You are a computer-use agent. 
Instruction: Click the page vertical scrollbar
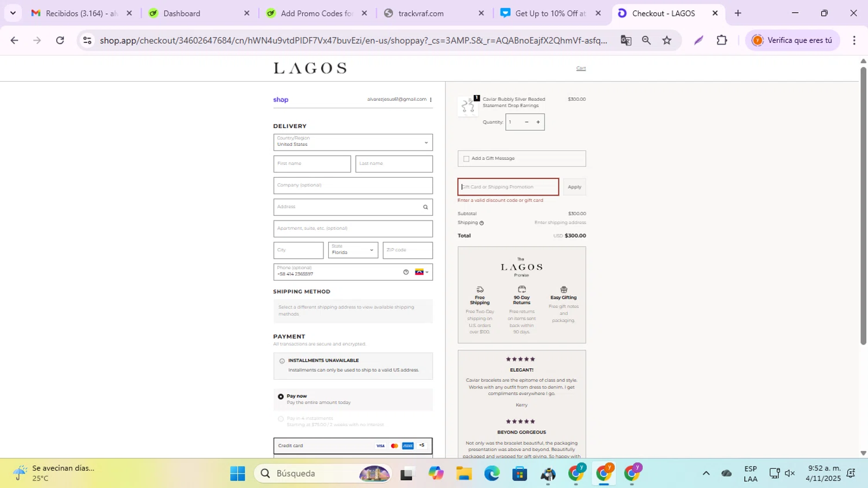tap(863, 206)
